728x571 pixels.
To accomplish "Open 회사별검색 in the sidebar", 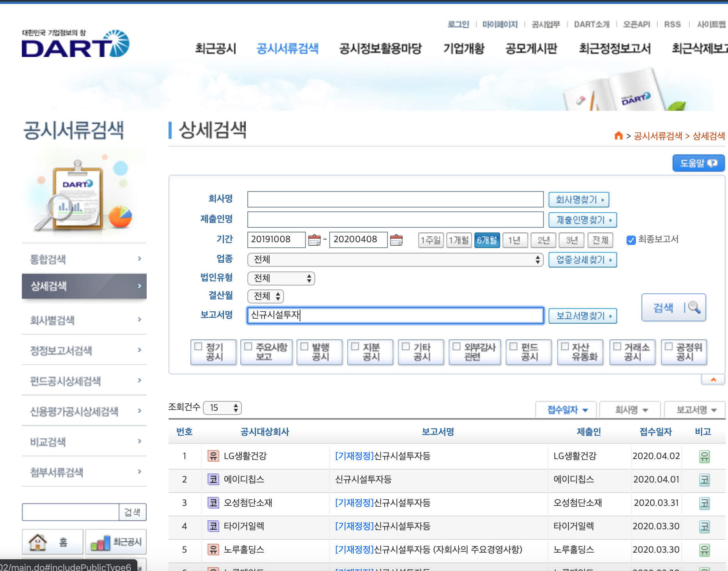I will point(84,320).
